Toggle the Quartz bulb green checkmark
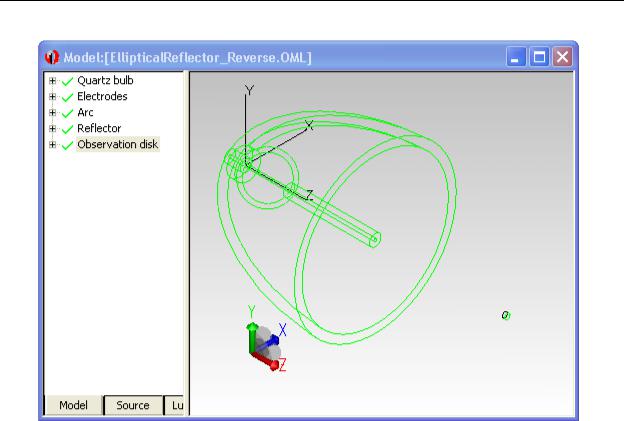The image size is (624, 421). [x=67, y=81]
